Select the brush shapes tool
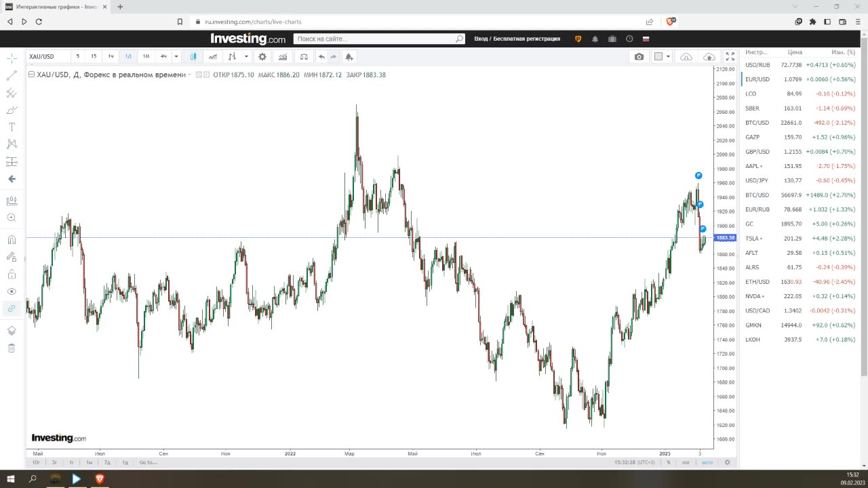Viewport: 868px width, 488px height. (12, 110)
